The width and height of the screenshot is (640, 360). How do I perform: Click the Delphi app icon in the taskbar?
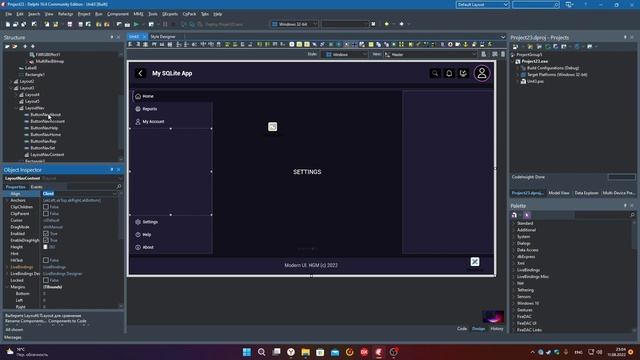379,352
